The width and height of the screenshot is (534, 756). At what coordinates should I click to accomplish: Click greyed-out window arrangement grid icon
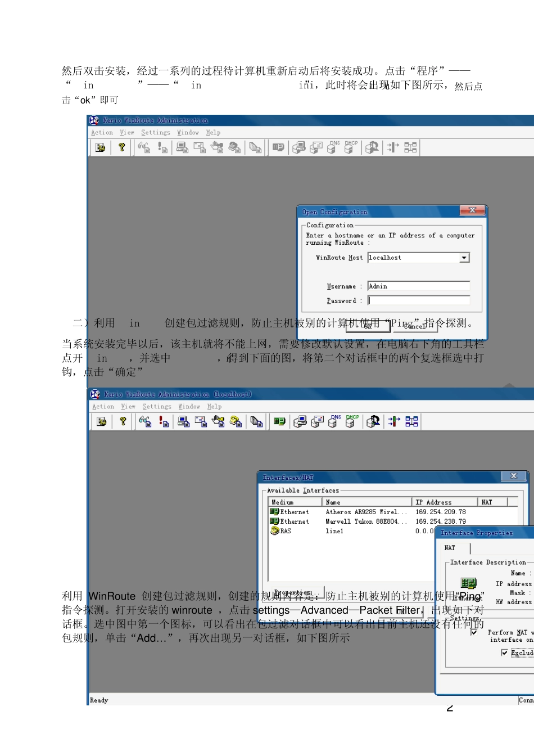pos(410,147)
